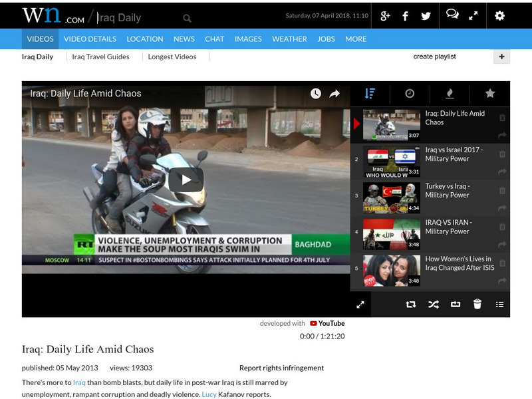Toggle repeat playlist icon
Image resolution: width=532 pixels, height=399 pixels.
411,305
